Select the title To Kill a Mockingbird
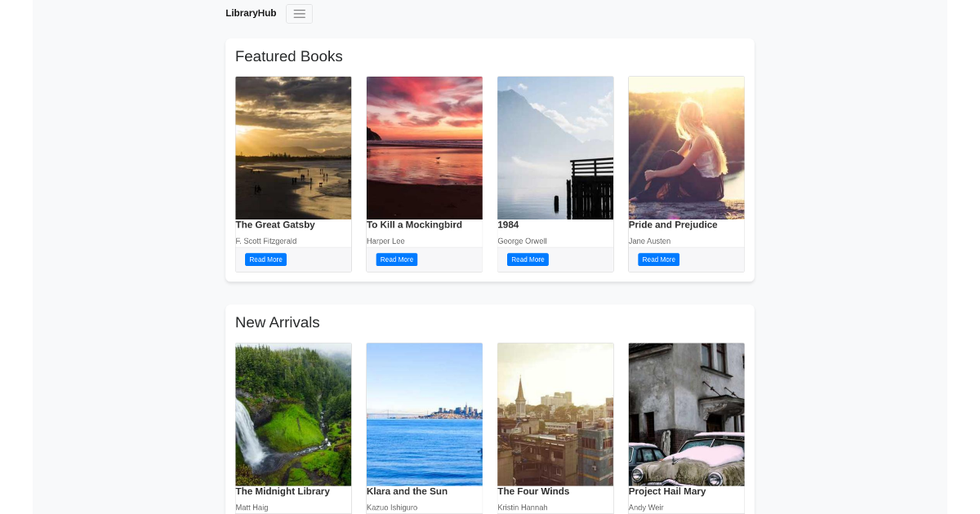Viewport: 980px width, 514px height. pyautogui.click(x=414, y=224)
